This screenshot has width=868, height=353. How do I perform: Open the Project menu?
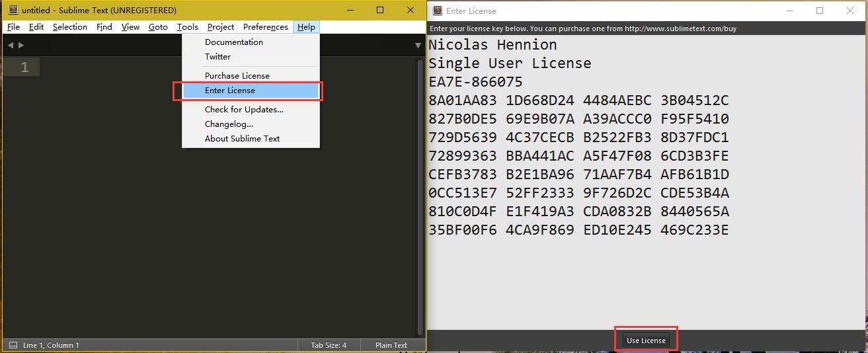(x=221, y=27)
